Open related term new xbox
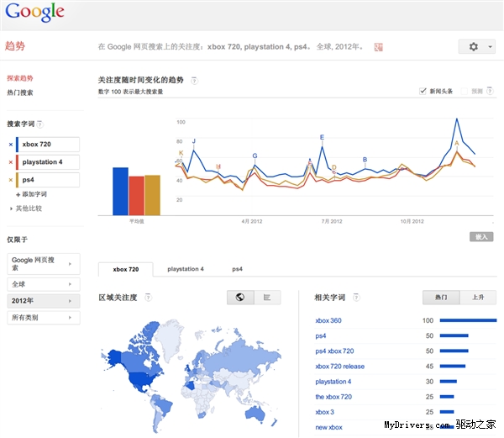 click(x=328, y=428)
